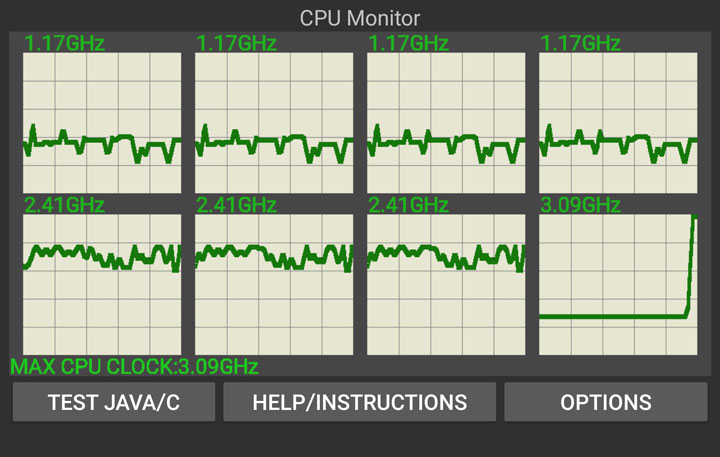
Task: Tap the MAX CPU CLOCK:3.09GHz readout
Action: click(x=135, y=366)
